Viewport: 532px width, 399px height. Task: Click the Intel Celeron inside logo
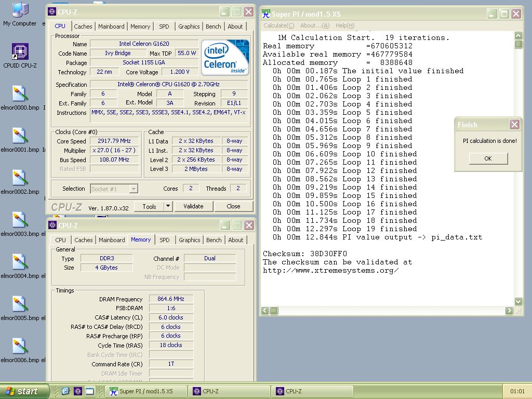click(225, 57)
